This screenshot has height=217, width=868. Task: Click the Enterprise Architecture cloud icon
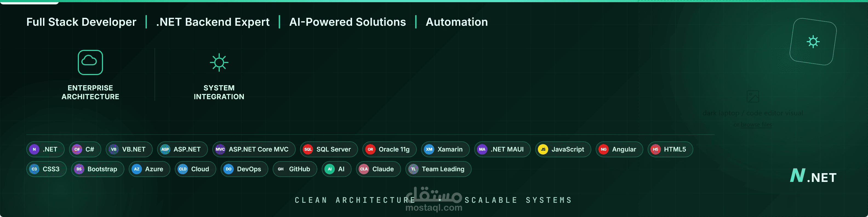click(x=90, y=62)
